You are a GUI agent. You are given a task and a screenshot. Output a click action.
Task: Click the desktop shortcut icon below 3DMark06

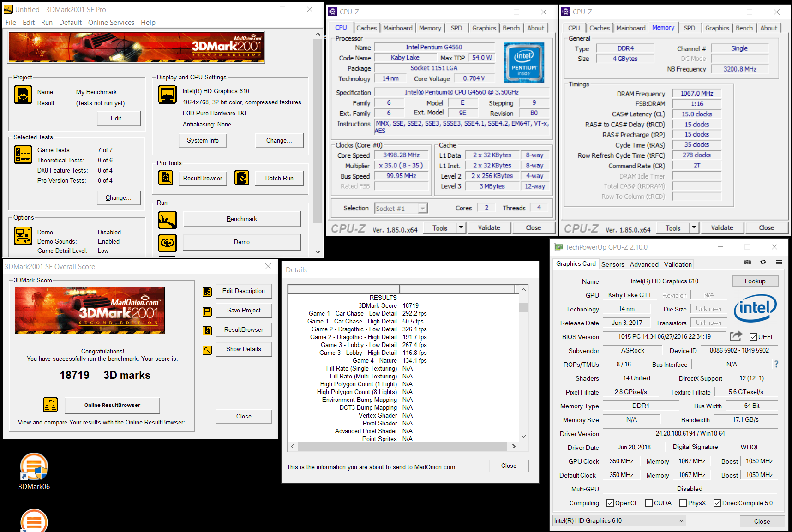(34, 520)
